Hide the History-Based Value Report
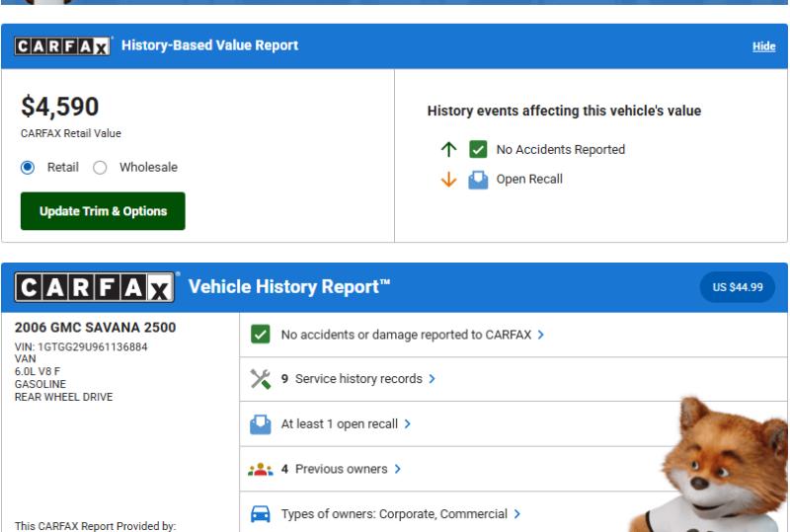The image size is (790, 532). click(x=763, y=46)
